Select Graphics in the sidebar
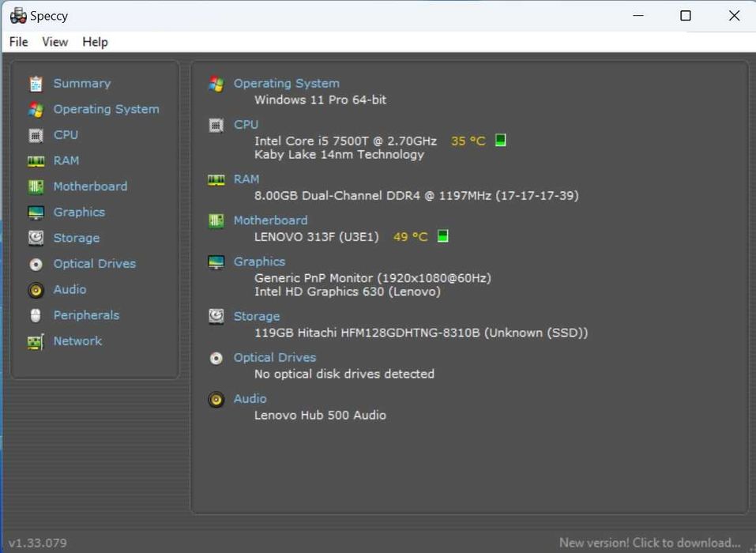This screenshot has width=756, height=553. coord(79,213)
